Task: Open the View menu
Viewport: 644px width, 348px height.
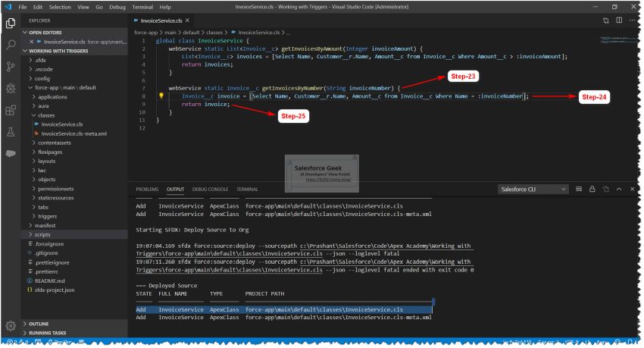Action: (83, 7)
